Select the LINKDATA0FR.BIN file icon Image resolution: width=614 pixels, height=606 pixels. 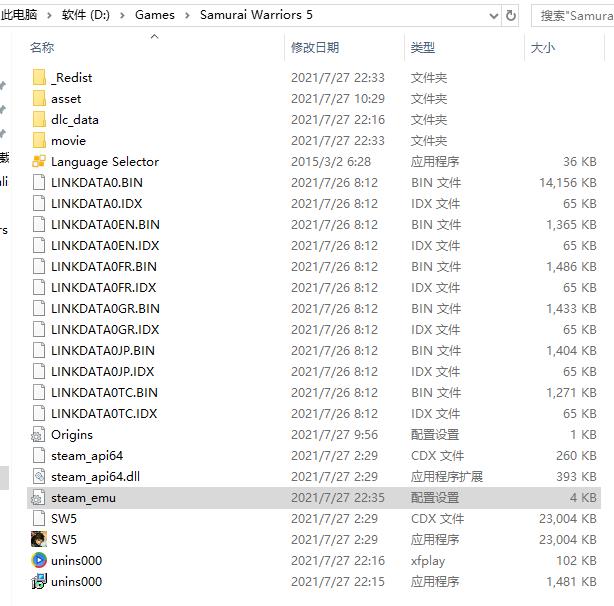click(39, 266)
